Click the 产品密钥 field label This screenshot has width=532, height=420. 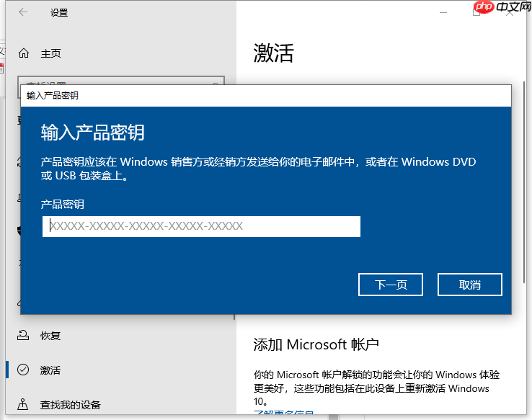click(x=63, y=204)
